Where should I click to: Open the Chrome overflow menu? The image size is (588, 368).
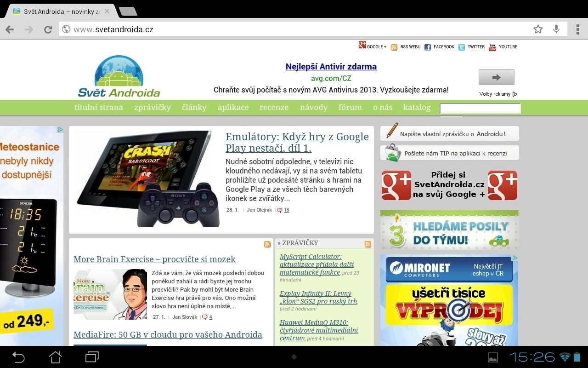tap(577, 29)
